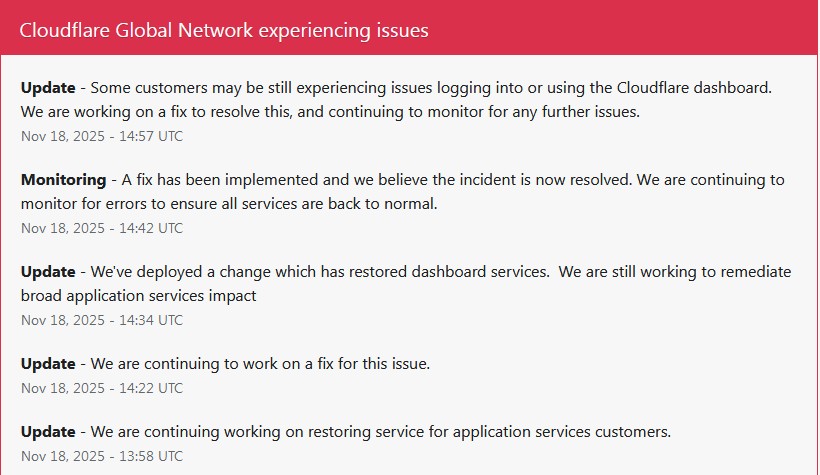Select the Nov 18, 2025 - 14:57 UTC timestamp

[102, 136]
